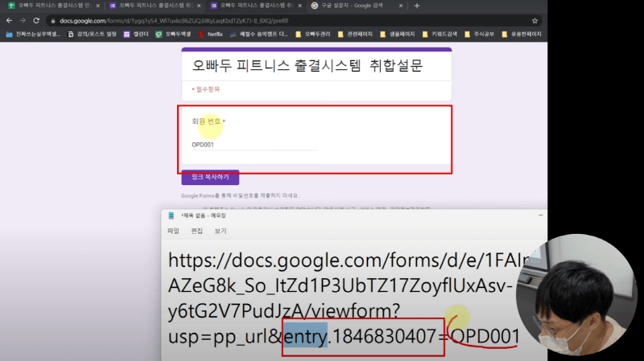644x361 pixels.
Task: Click the number 1846830407 in the Notepad URL
Action: (x=384, y=336)
